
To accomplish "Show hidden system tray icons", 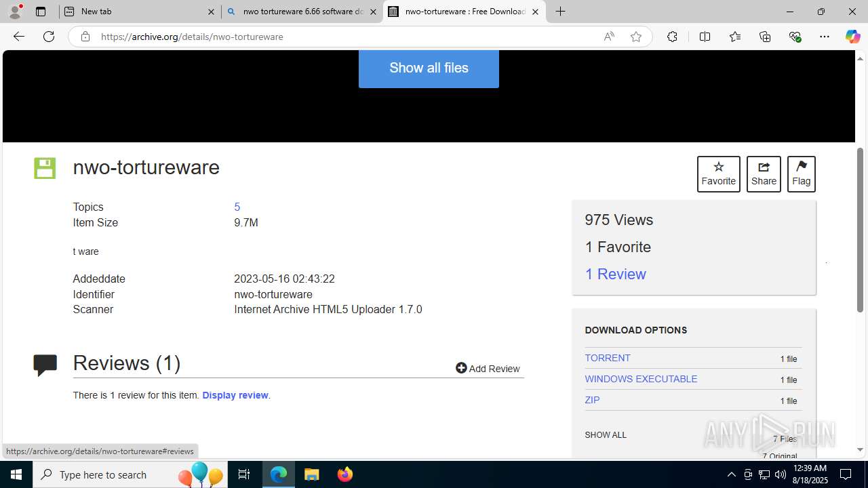I will pyautogui.click(x=731, y=474).
